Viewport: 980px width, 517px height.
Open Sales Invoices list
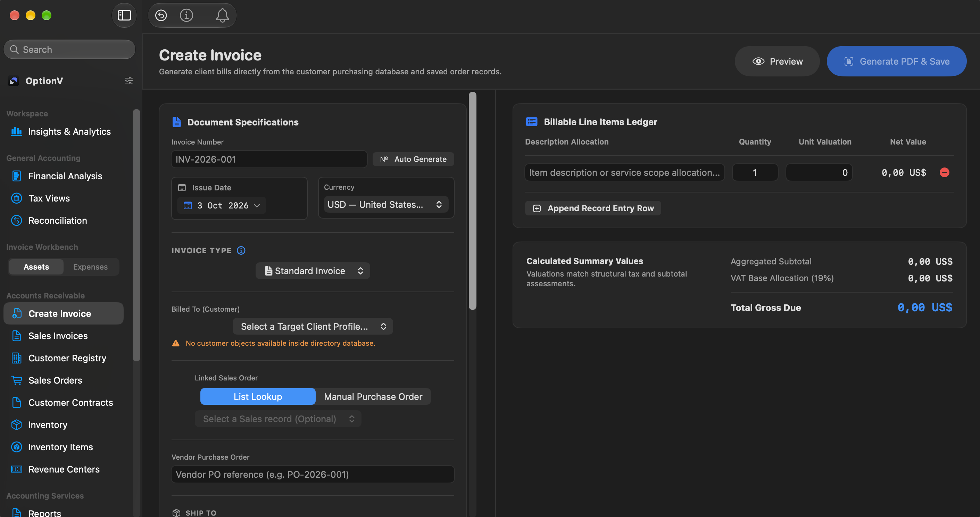tap(63, 336)
